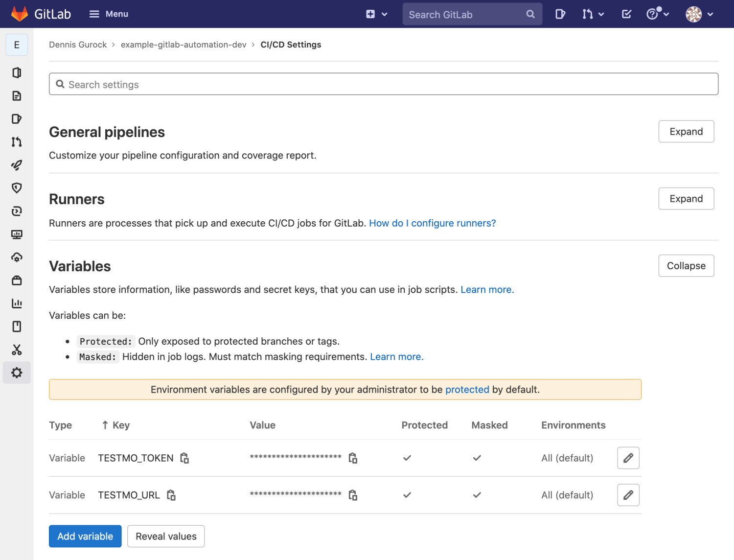Open CI/CD rocket sidebar icon
734x560 pixels.
[17, 165]
